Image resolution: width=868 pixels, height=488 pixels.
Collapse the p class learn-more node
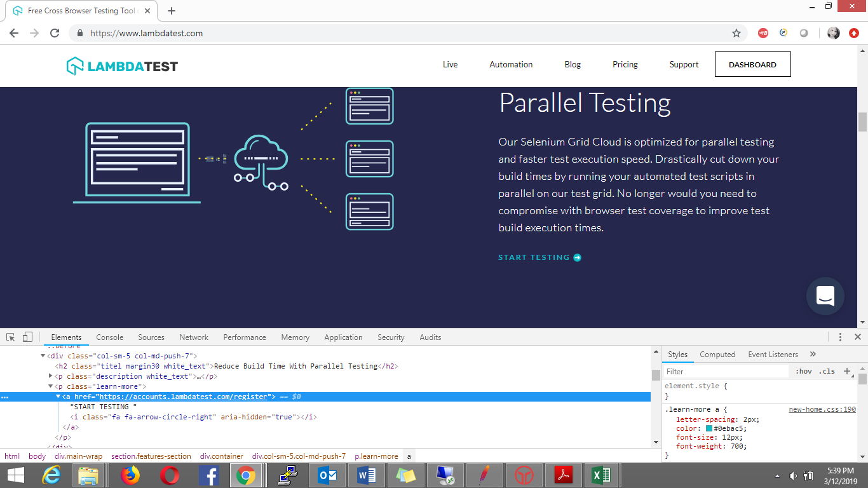coord(51,386)
